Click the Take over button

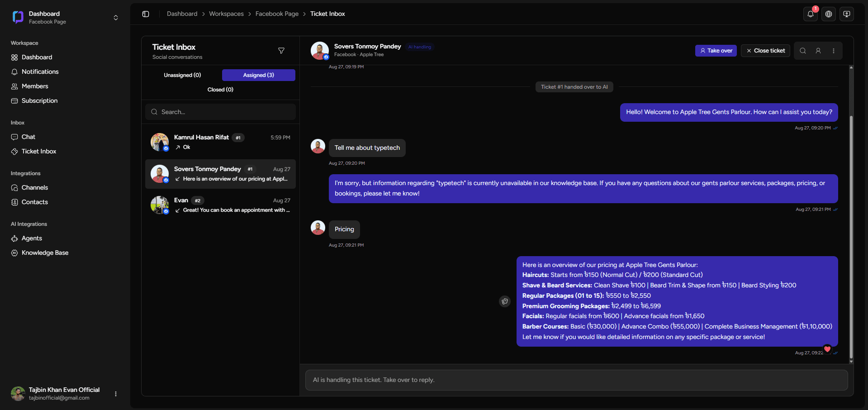(x=716, y=51)
